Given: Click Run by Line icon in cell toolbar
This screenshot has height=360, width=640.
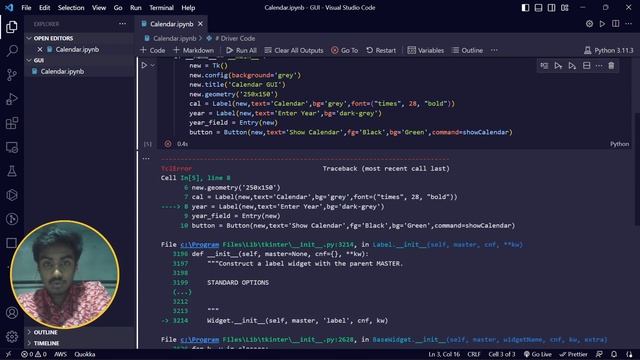Looking at the screenshot, I should pyautogui.click(x=544, y=66).
